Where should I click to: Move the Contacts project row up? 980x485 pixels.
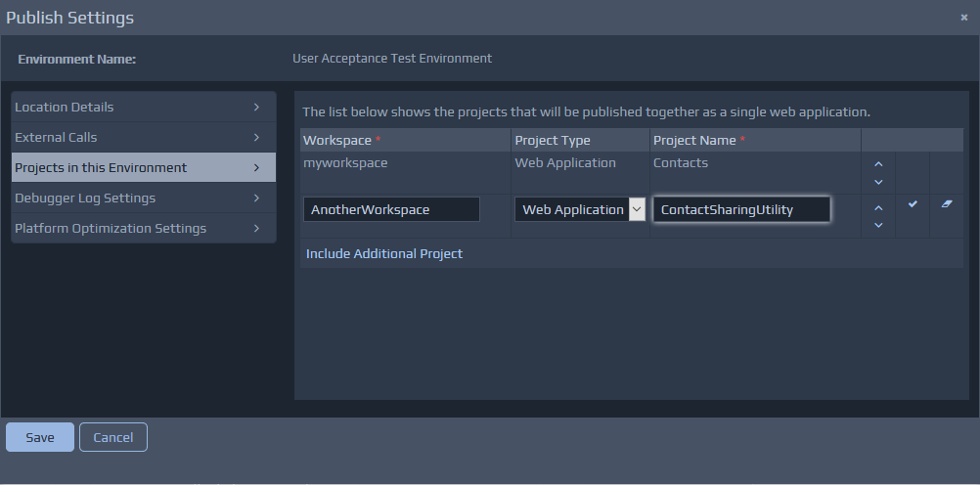click(878, 164)
